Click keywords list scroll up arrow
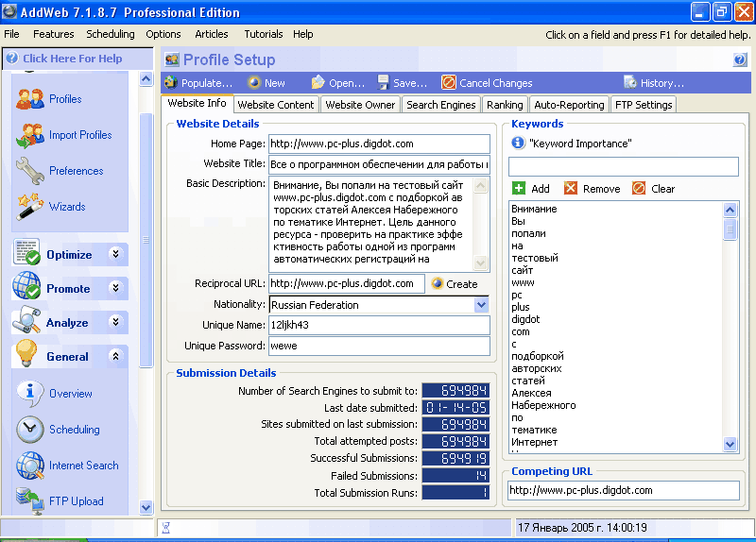 click(x=730, y=210)
